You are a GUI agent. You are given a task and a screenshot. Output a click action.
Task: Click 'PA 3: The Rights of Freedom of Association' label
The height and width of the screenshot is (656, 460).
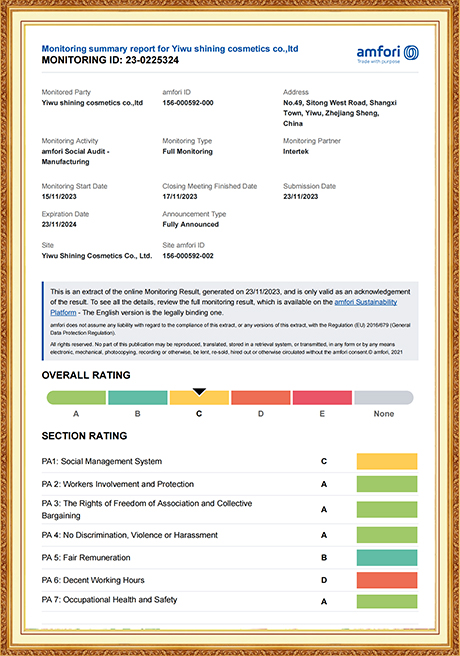[146, 510]
